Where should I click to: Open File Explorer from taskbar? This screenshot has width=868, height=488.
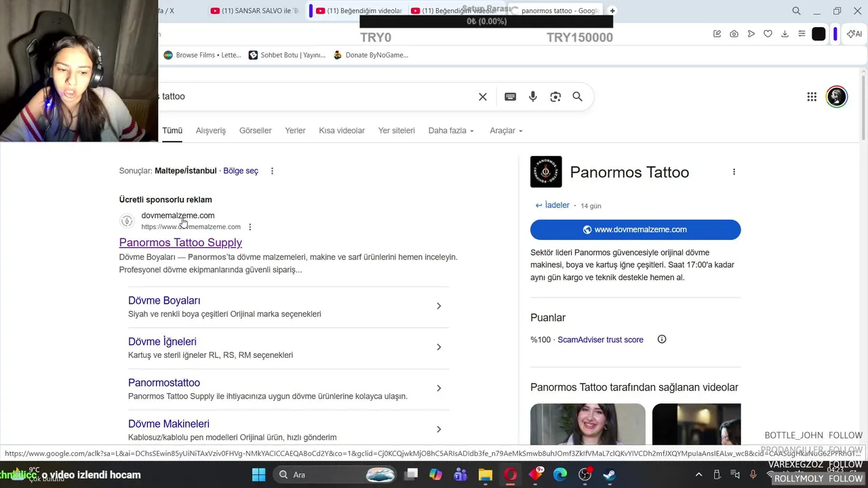coord(485,475)
